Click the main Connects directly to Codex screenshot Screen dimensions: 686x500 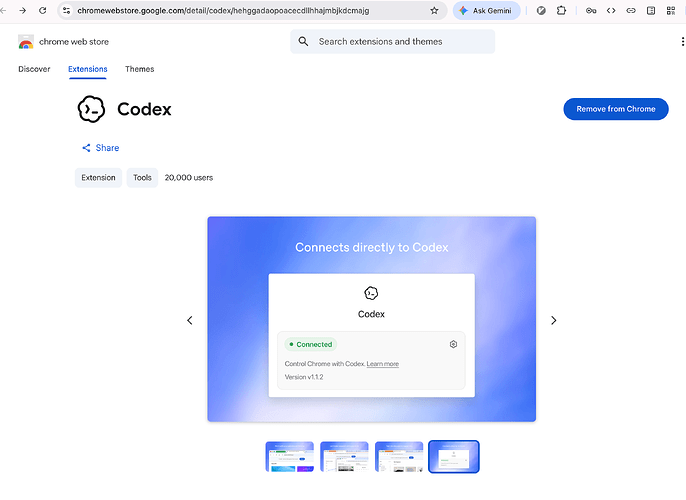tap(371, 319)
